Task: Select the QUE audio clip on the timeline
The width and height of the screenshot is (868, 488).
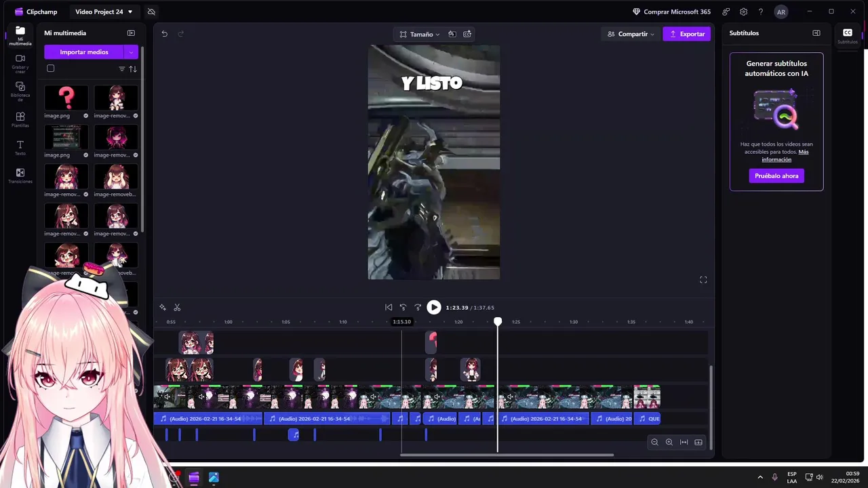Action: click(648, 419)
